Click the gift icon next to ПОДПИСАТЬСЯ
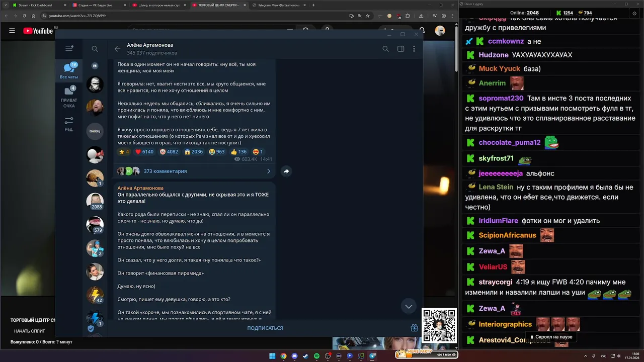The height and width of the screenshot is (362, 644). (414, 328)
